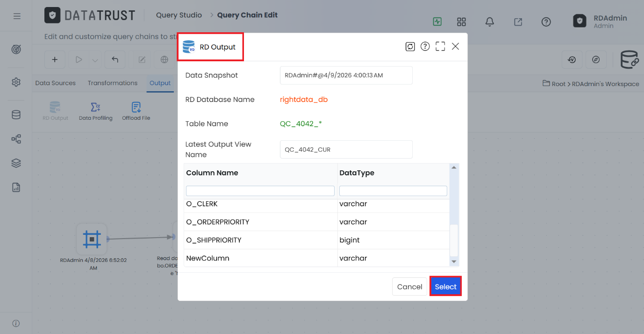This screenshot has width=644, height=334.
Task: Switch to the Transformations tab
Action: [x=113, y=83]
